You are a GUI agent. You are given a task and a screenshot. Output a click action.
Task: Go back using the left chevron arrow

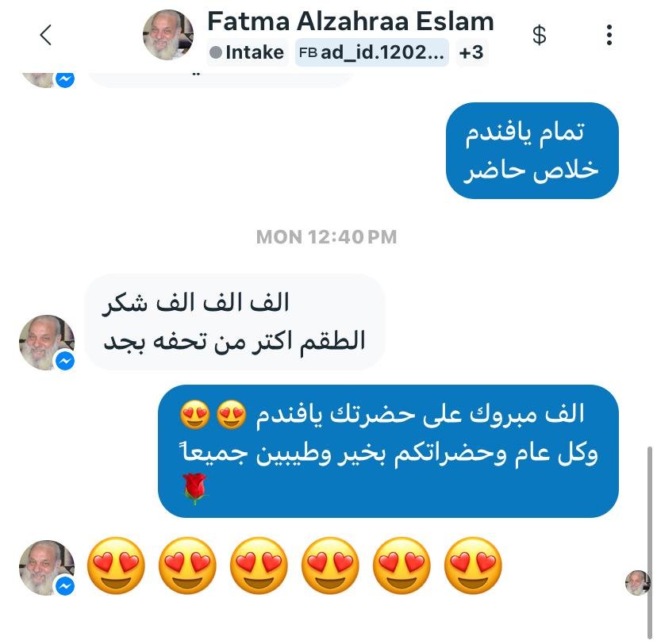46,34
